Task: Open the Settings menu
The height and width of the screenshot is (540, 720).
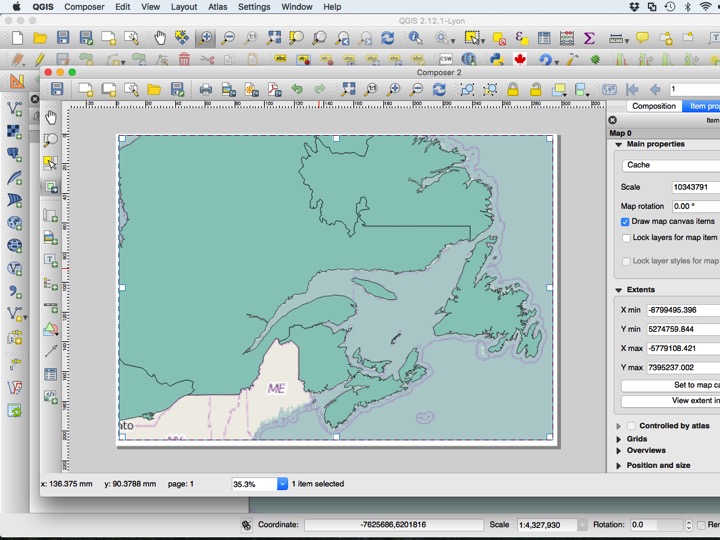Action: coord(254,7)
